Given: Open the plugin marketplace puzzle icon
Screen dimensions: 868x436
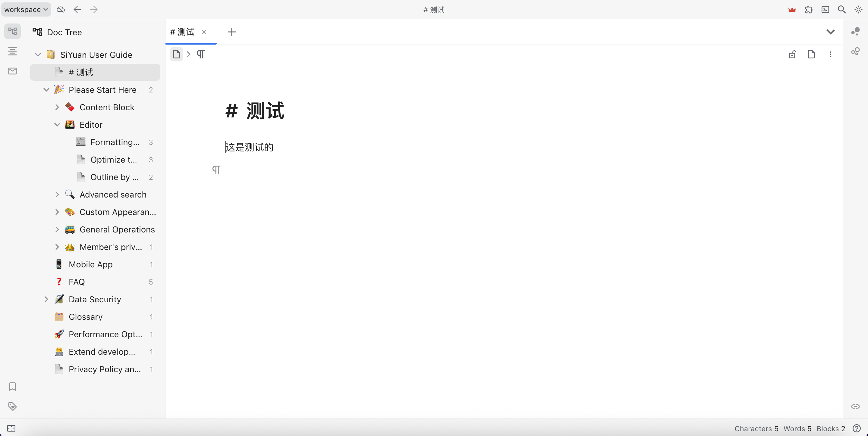Looking at the screenshot, I should 808,9.
